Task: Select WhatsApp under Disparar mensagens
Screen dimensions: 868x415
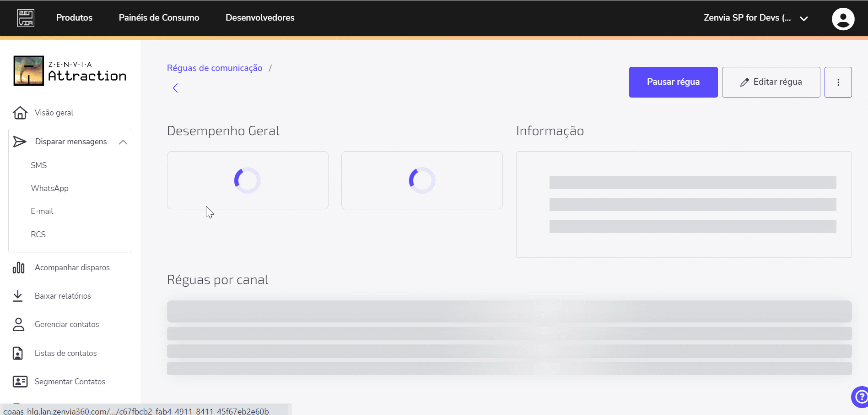Action: (x=49, y=188)
